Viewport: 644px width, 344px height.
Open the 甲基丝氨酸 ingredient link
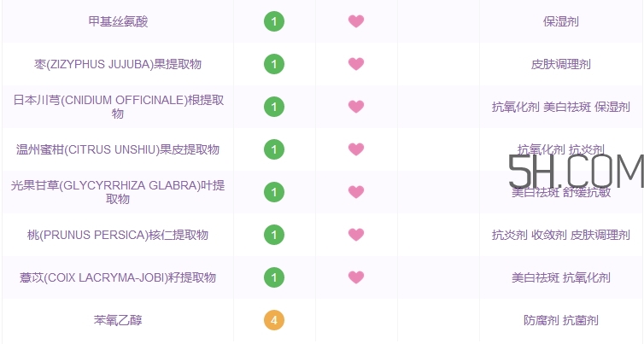[118, 21]
